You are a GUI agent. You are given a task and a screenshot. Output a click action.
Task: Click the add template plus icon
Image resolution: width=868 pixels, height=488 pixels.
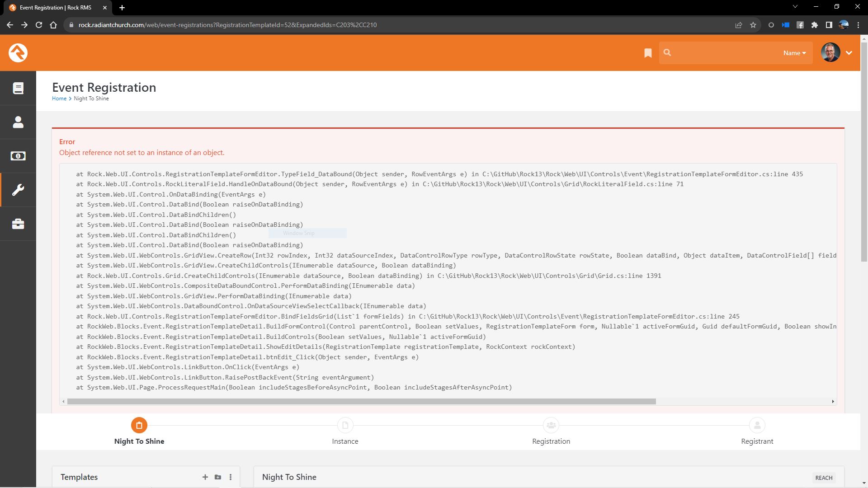tap(205, 477)
